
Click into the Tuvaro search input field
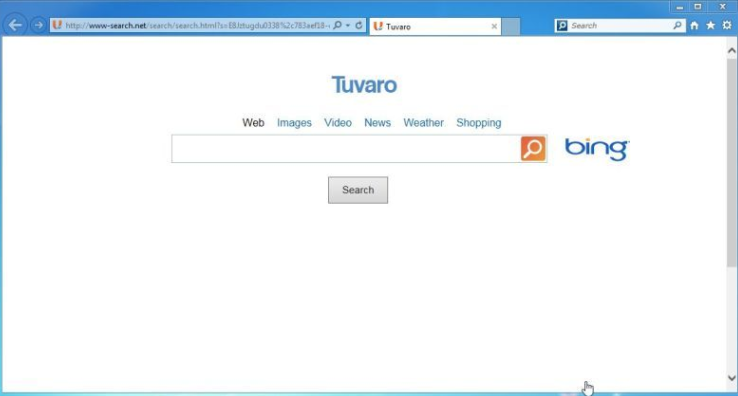(x=346, y=149)
